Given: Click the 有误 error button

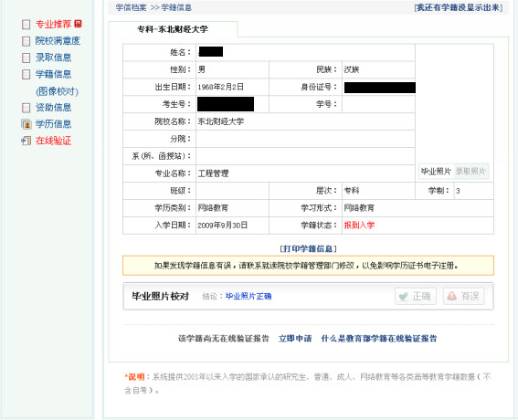Looking at the screenshot, I should (464, 296).
